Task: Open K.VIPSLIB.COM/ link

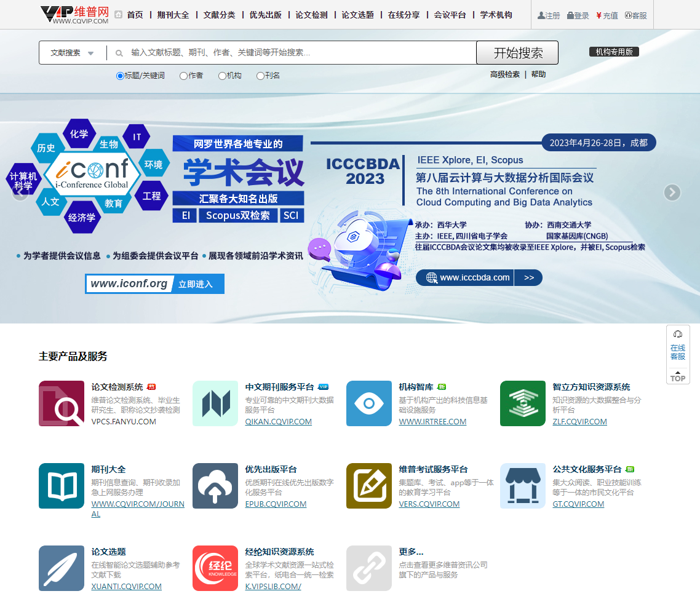Action: (272, 587)
